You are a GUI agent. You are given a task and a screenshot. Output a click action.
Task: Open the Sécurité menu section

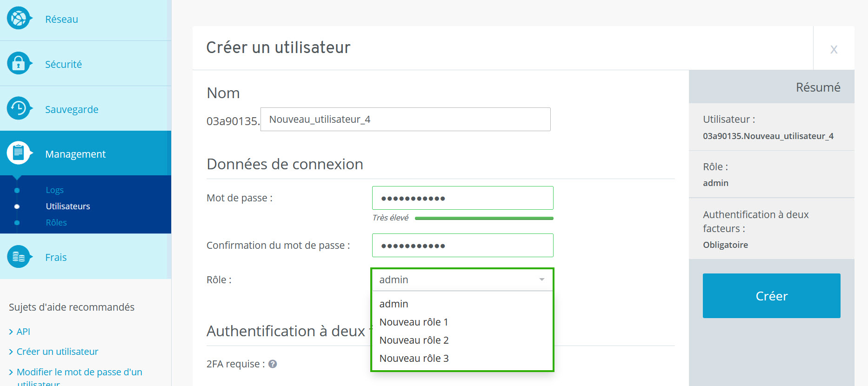[86, 63]
